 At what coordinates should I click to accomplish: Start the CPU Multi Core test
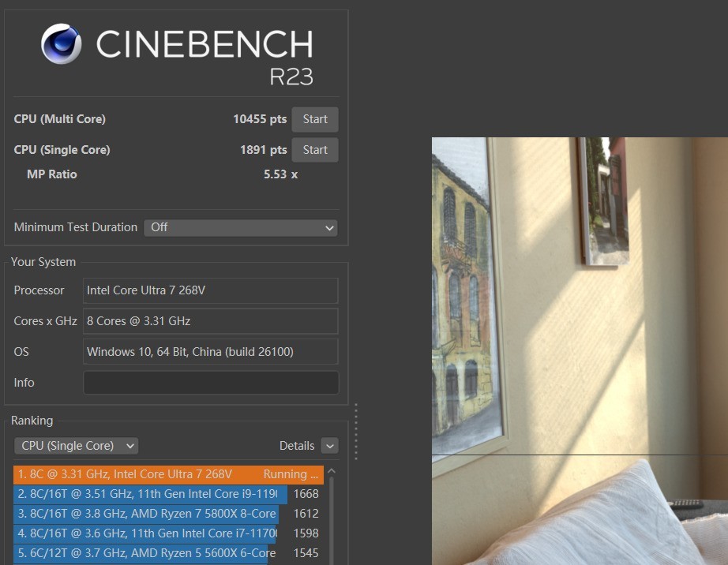coord(315,119)
